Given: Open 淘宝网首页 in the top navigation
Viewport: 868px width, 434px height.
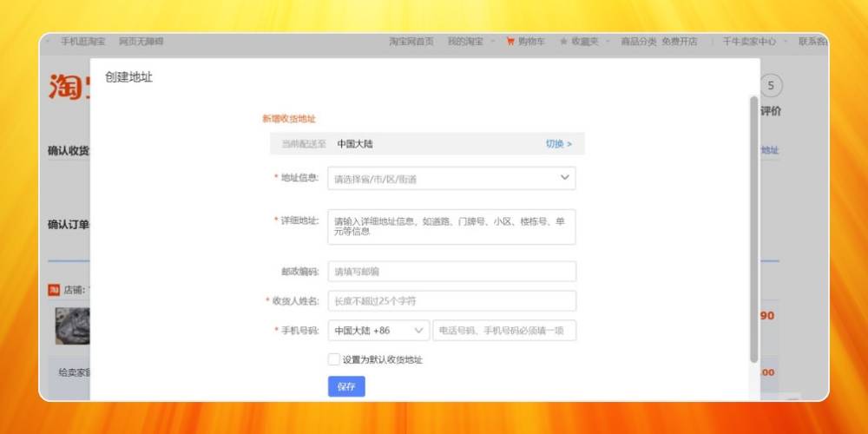Looking at the screenshot, I should (x=411, y=41).
